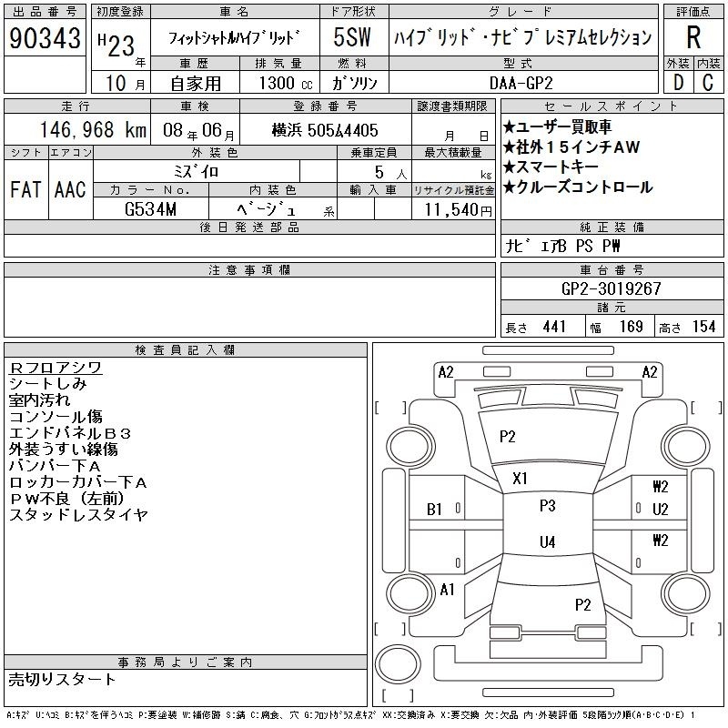Click the overall grade R box
The width and height of the screenshot is (728, 728).
pos(693,37)
